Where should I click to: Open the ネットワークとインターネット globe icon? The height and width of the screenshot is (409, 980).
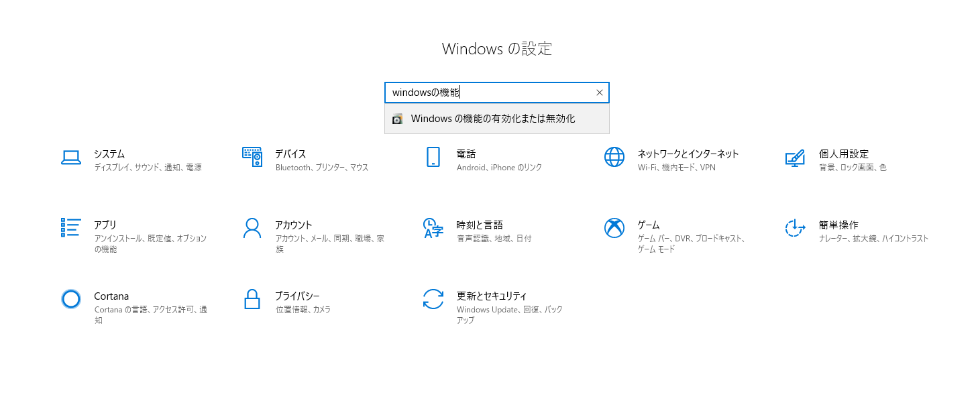[x=614, y=157]
